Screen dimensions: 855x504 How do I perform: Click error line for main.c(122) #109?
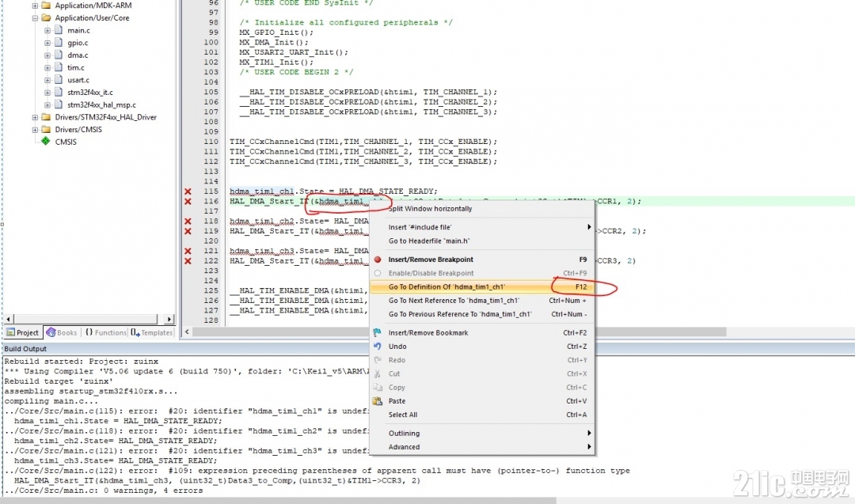coord(317,471)
